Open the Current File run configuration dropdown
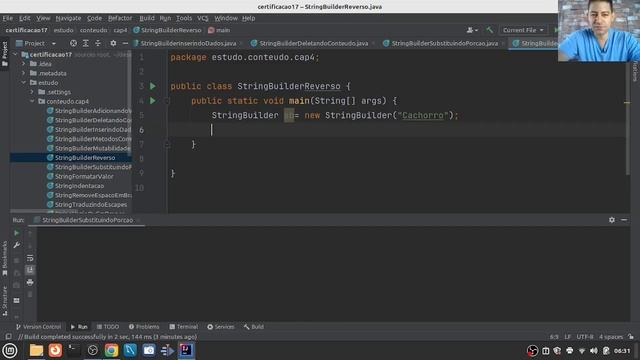Screen dimensions: 640x360 523,30
